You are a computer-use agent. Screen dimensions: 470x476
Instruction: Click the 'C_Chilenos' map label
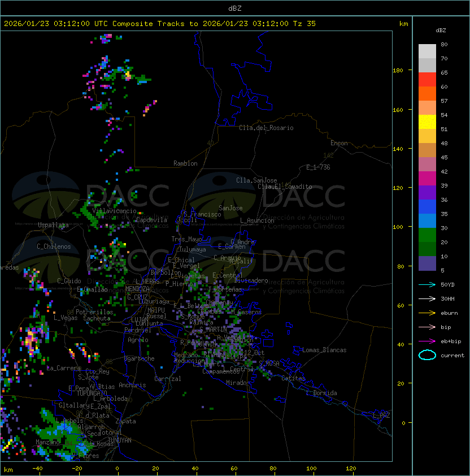[x=54, y=246]
